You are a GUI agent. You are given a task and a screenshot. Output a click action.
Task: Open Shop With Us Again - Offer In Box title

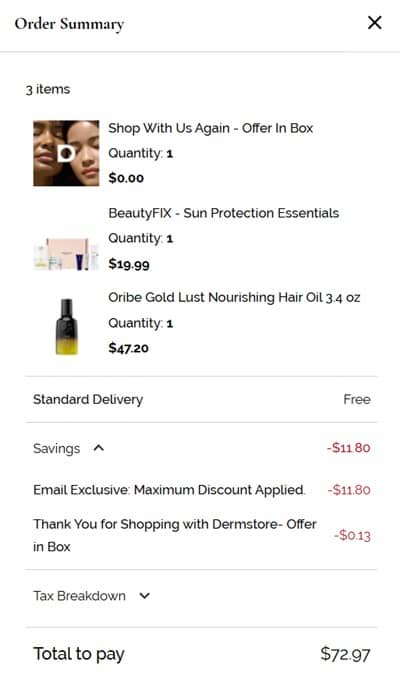click(x=210, y=128)
